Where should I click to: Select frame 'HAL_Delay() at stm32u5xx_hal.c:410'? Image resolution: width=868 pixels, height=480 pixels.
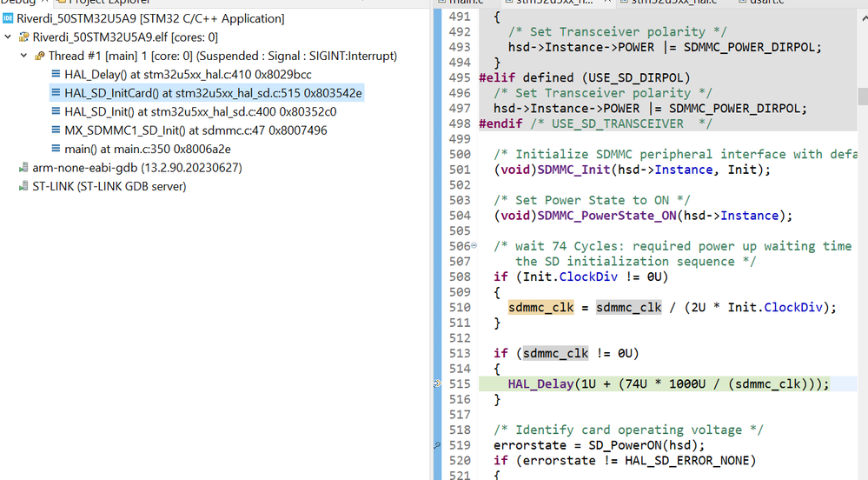(189, 74)
